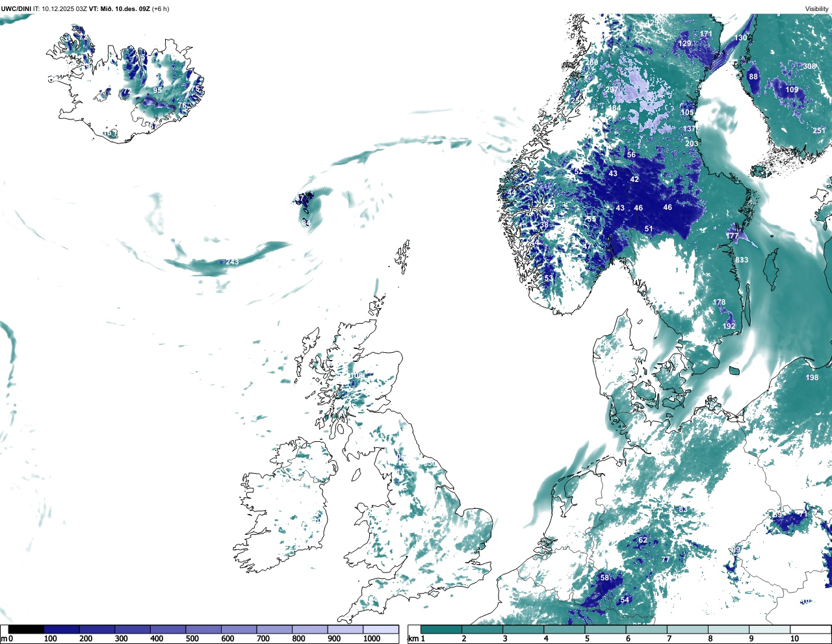This screenshot has width=832, height=644.
Task: Click the valid time 'Mið. 10.des. 09Z'
Action: pyautogui.click(x=124, y=8)
